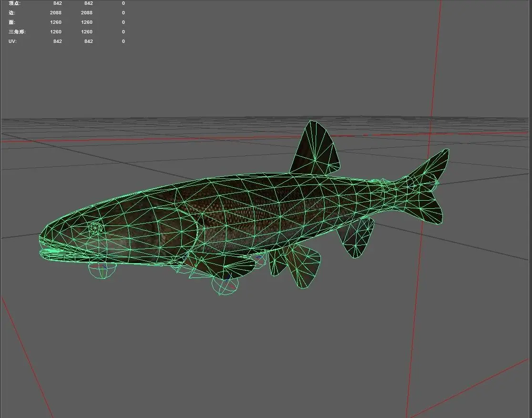Select the wireframe sphere under the fish's jaw
The image size is (532, 418).
click(x=102, y=270)
